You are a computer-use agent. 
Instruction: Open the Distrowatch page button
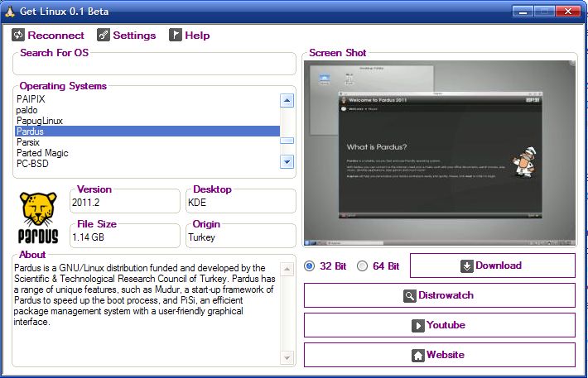[x=440, y=295]
